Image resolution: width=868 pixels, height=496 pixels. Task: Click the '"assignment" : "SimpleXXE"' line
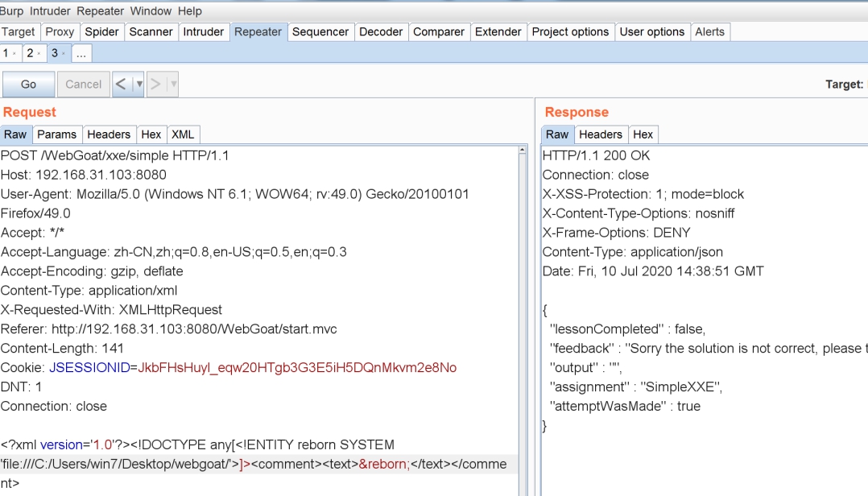(636, 387)
